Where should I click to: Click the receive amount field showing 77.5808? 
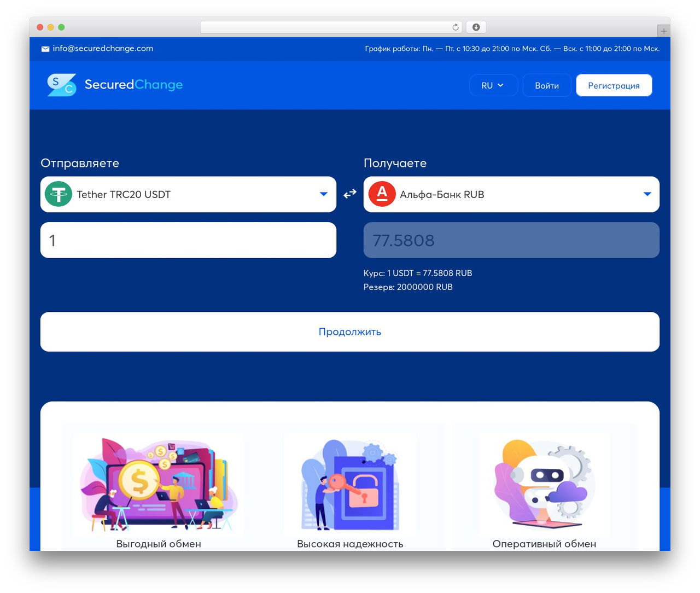point(511,240)
